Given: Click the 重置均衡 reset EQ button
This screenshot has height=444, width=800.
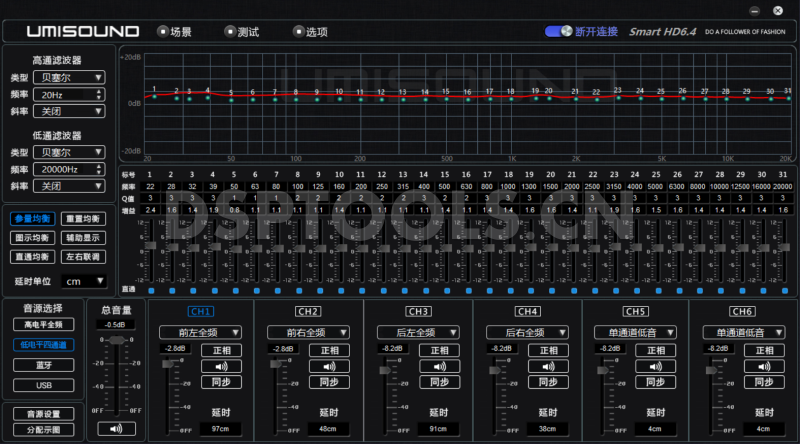Looking at the screenshot, I should tap(83, 219).
